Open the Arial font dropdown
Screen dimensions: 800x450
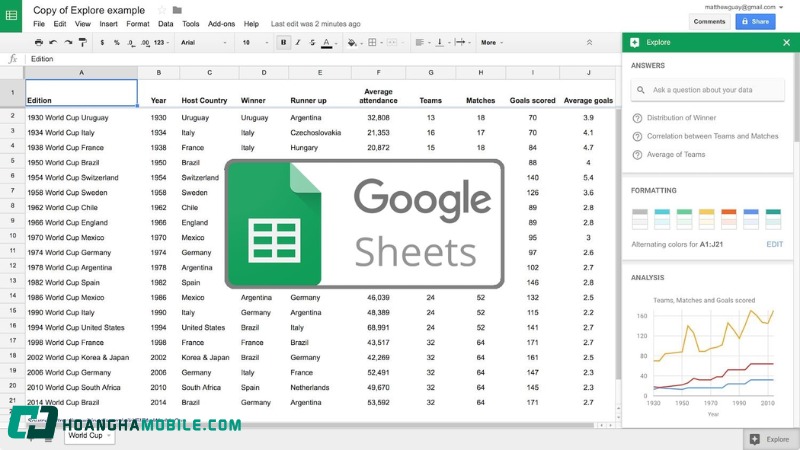pyautogui.click(x=204, y=42)
